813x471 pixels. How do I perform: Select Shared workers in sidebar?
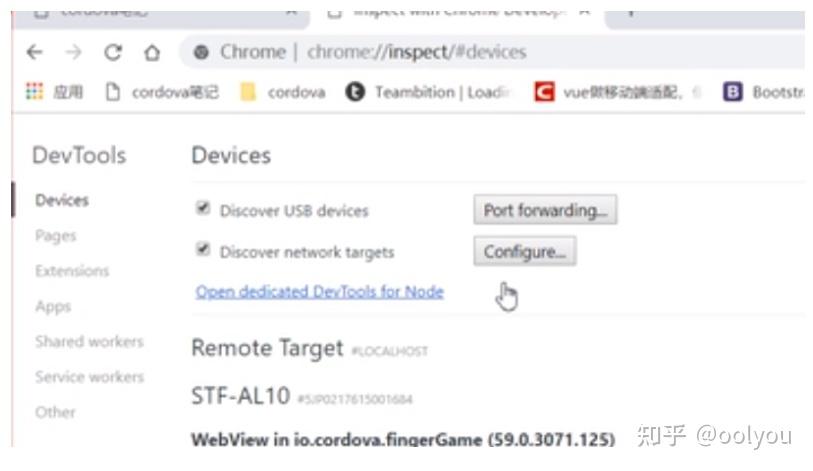pyautogui.click(x=89, y=341)
